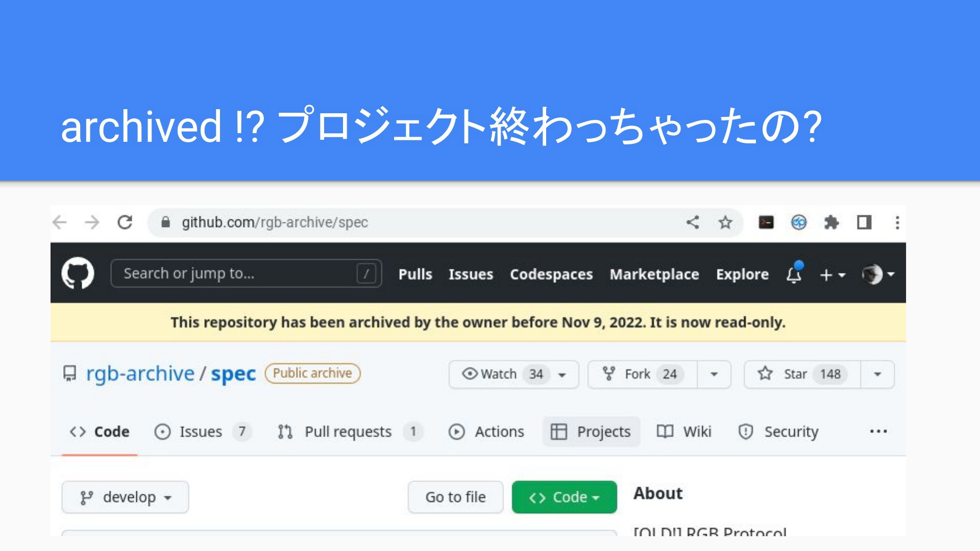Click the Search or jump to field
The image size is (980, 551).
[x=246, y=273]
